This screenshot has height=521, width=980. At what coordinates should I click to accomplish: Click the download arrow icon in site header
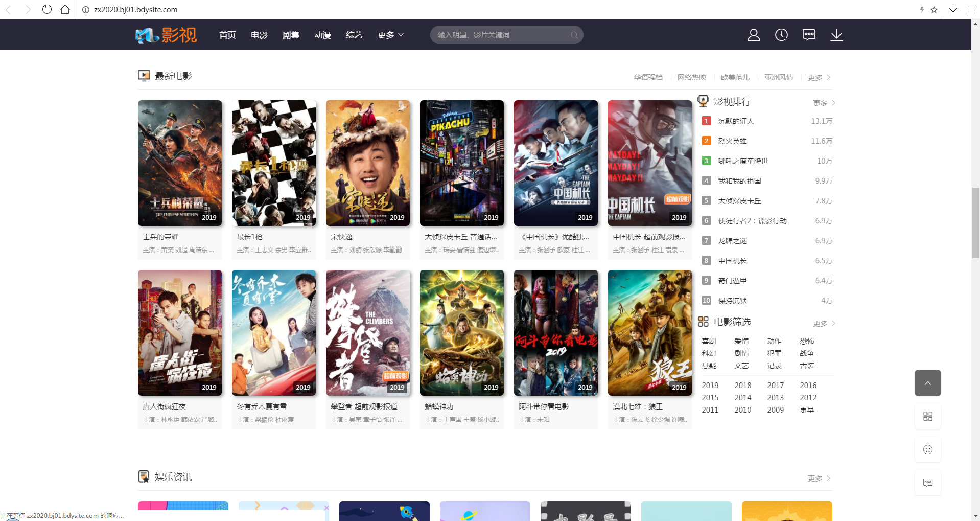836,35
